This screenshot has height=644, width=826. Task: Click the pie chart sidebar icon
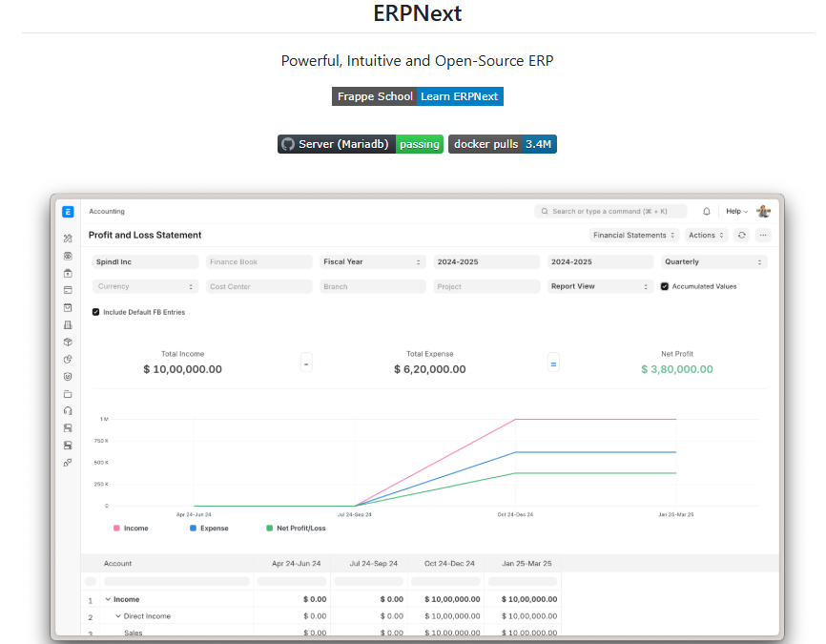(68, 360)
